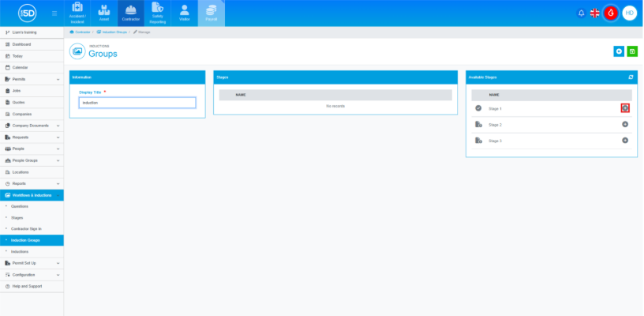The width and height of the screenshot is (644, 316).
Task: Open the Visitor module
Action: coord(185,13)
